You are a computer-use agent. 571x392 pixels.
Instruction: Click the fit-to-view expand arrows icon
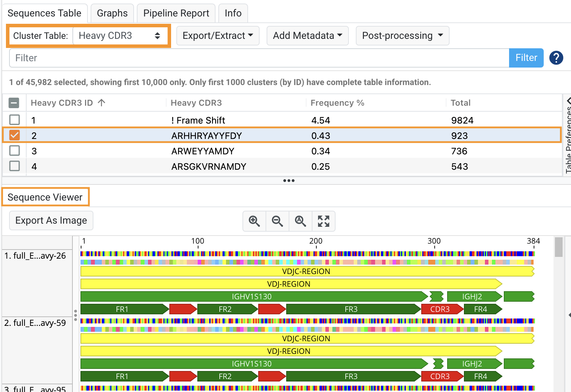coord(324,221)
